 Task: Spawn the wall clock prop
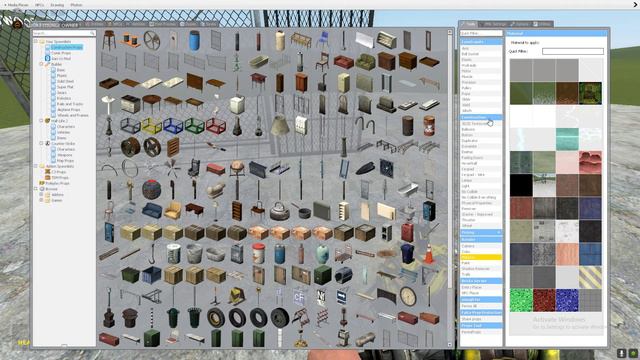(408, 296)
